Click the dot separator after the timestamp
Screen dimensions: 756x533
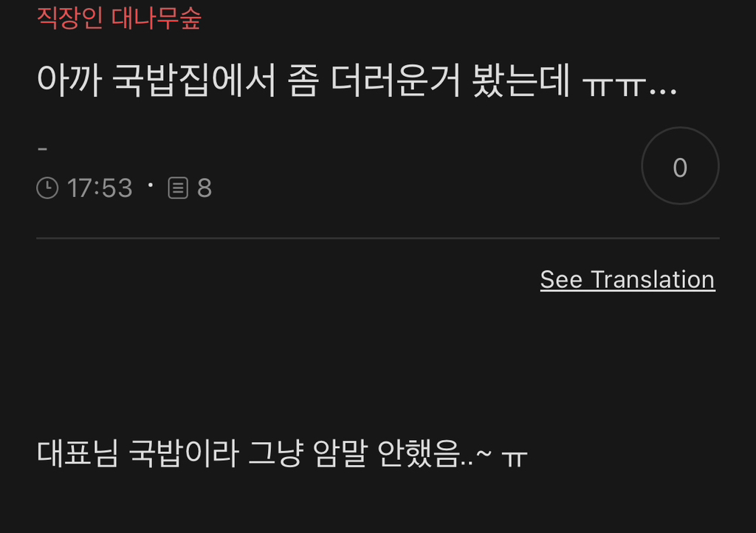pos(151,185)
